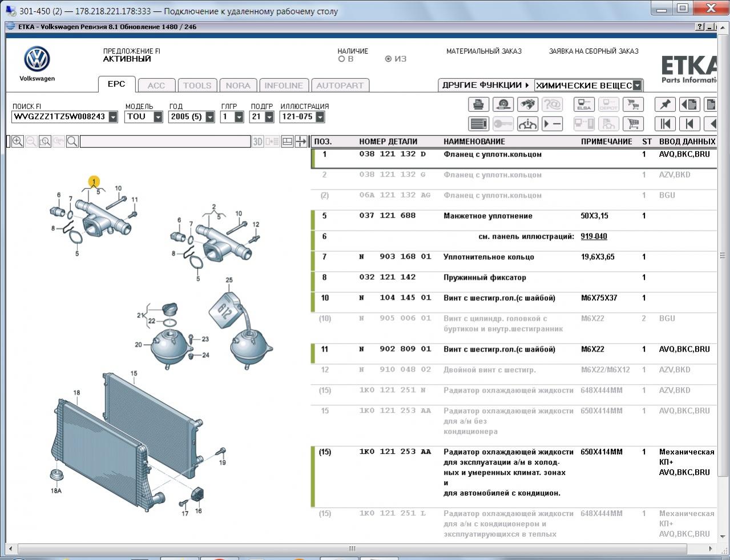Click the bottom horizontal scrollbar thumb
The height and width of the screenshot is (560, 730).
tap(352, 549)
